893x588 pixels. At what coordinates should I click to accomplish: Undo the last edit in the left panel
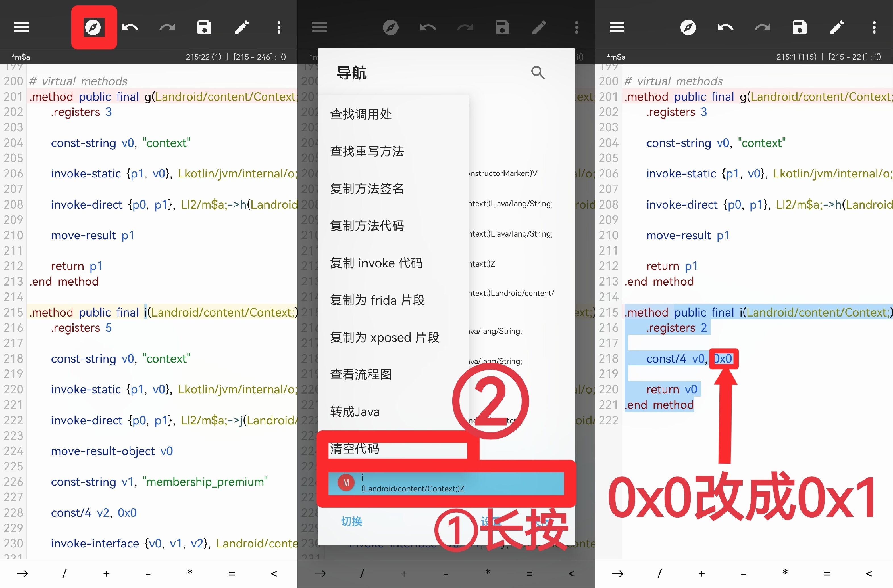pyautogui.click(x=130, y=27)
